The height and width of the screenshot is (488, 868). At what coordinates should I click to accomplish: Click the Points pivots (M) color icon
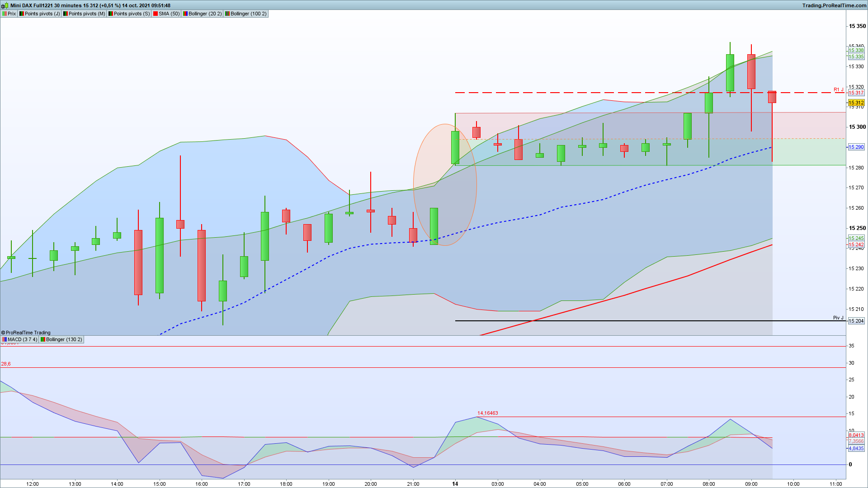(65, 14)
